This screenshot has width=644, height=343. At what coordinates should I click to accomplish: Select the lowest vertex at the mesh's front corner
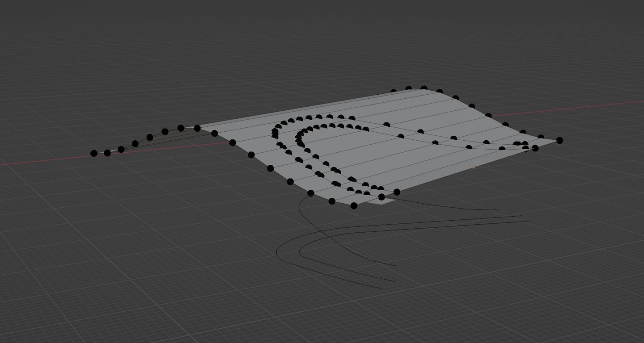tap(354, 206)
